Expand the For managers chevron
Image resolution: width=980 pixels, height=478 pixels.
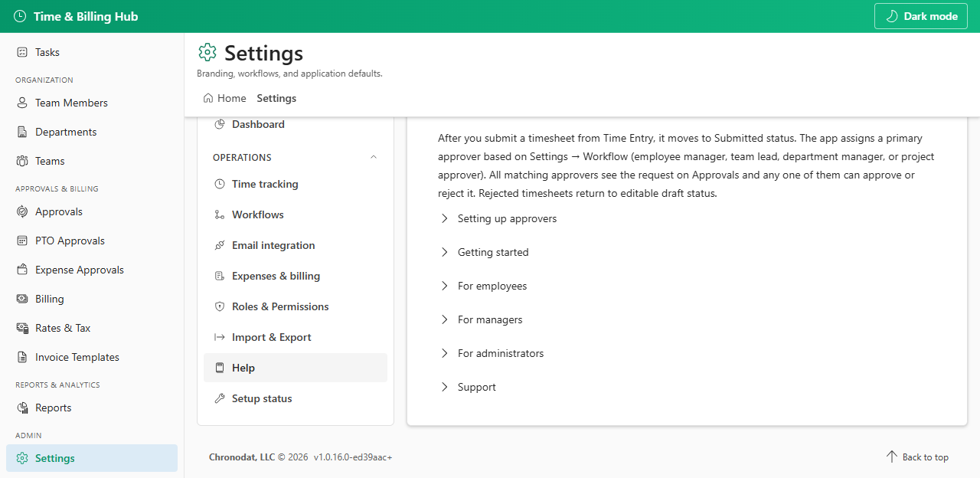tap(444, 319)
